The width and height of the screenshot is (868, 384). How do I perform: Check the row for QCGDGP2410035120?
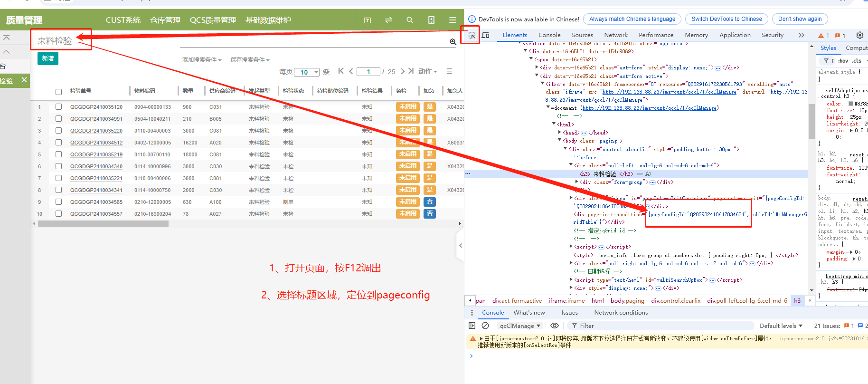coord(58,107)
